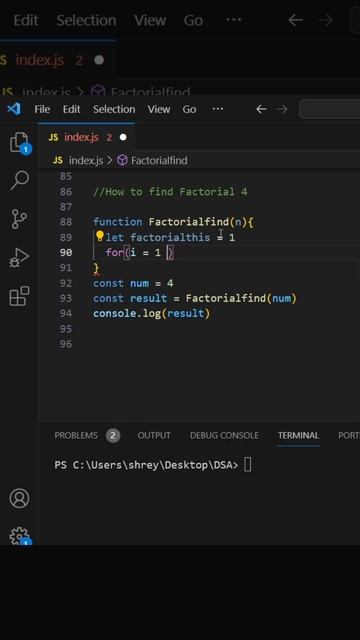Click the unsaved dot on index.js tab
360x640 pixels.
[x=123, y=138]
